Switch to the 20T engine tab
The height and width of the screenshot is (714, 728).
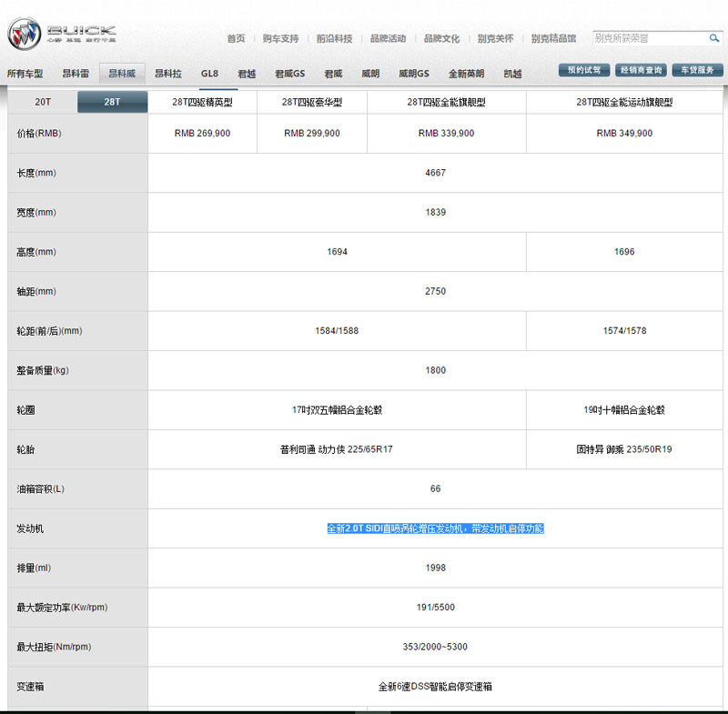(43, 102)
